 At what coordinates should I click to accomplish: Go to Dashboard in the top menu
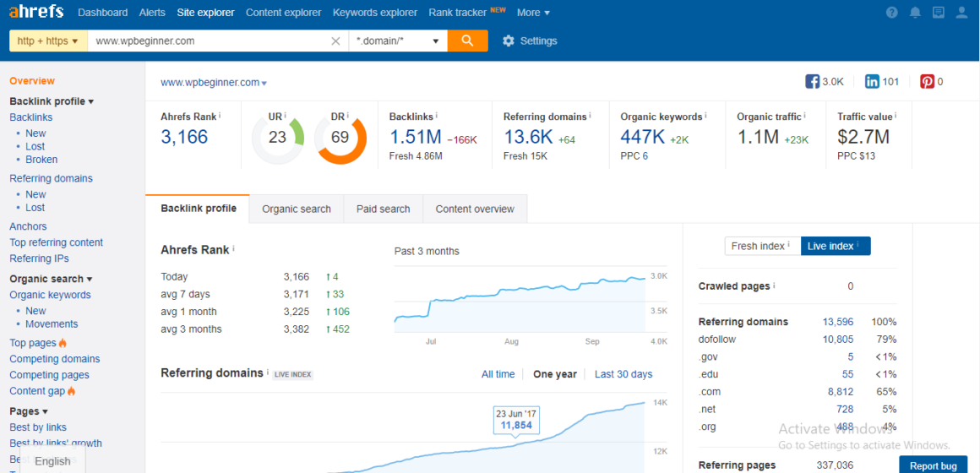pyautogui.click(x=102, y=13)
